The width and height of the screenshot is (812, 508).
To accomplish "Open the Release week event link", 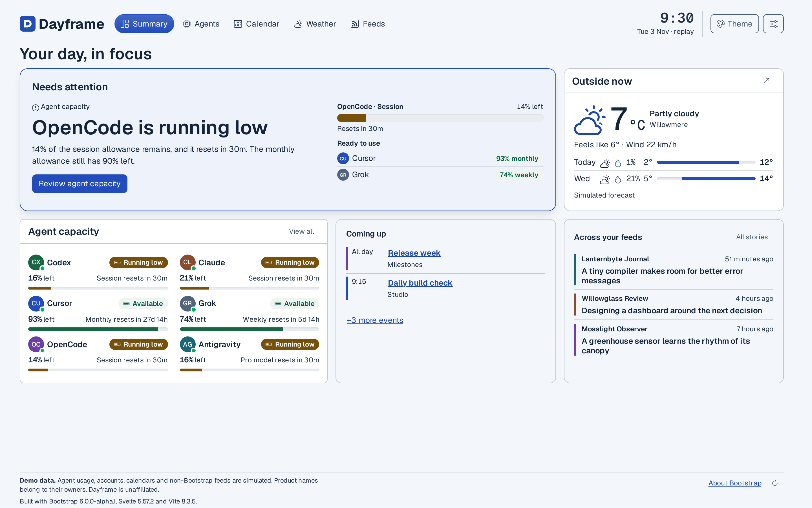I will [x=414, y=253].
